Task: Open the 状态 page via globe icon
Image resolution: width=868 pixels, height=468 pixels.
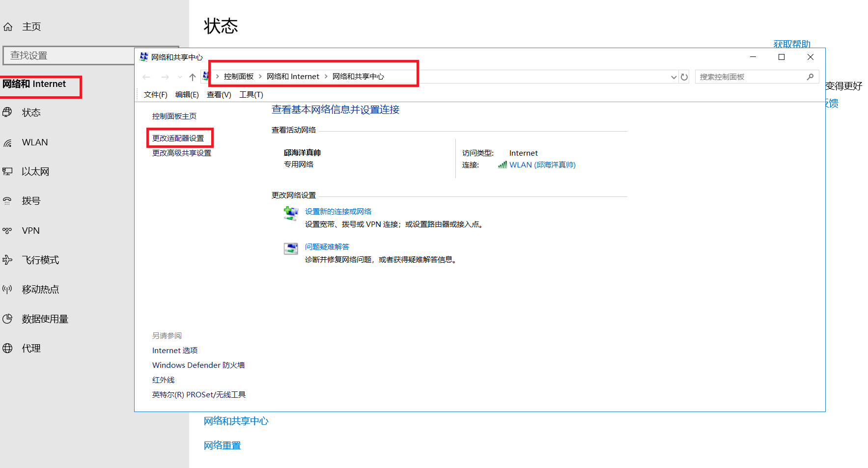Action: (x=8, y=112)
